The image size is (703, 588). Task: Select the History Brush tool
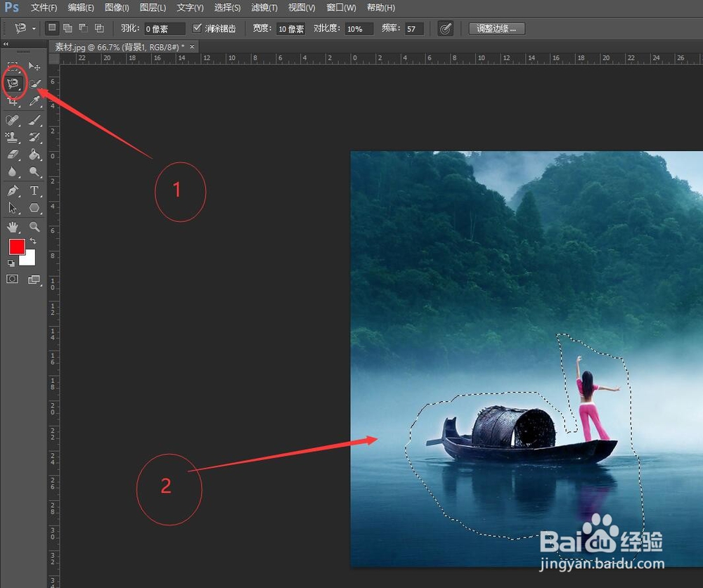click(34, 137)
